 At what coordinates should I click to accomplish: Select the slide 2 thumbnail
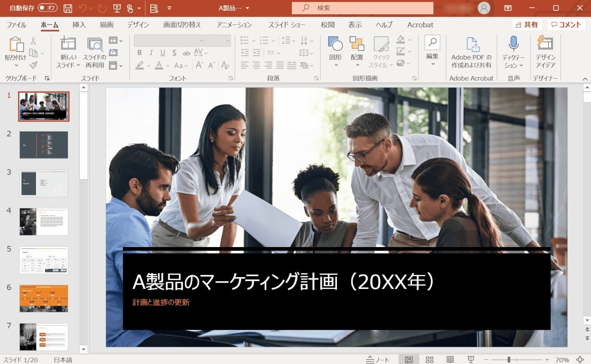click(44, 145)
